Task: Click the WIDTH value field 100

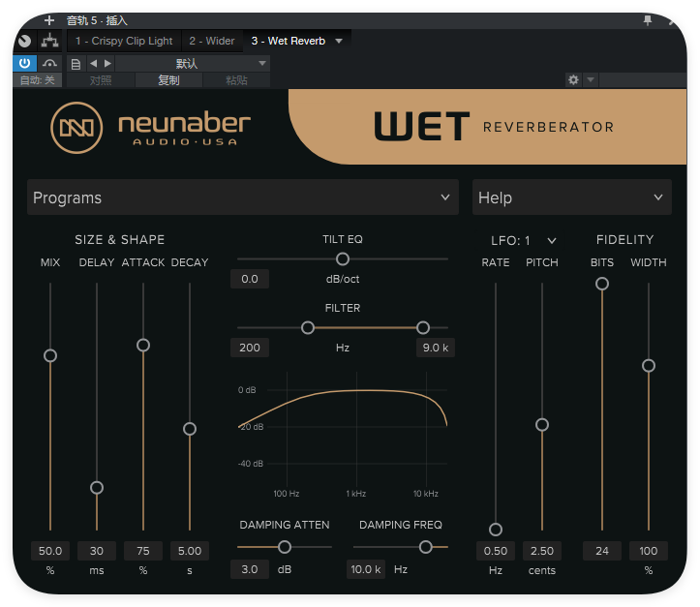Action: [649, 551]
